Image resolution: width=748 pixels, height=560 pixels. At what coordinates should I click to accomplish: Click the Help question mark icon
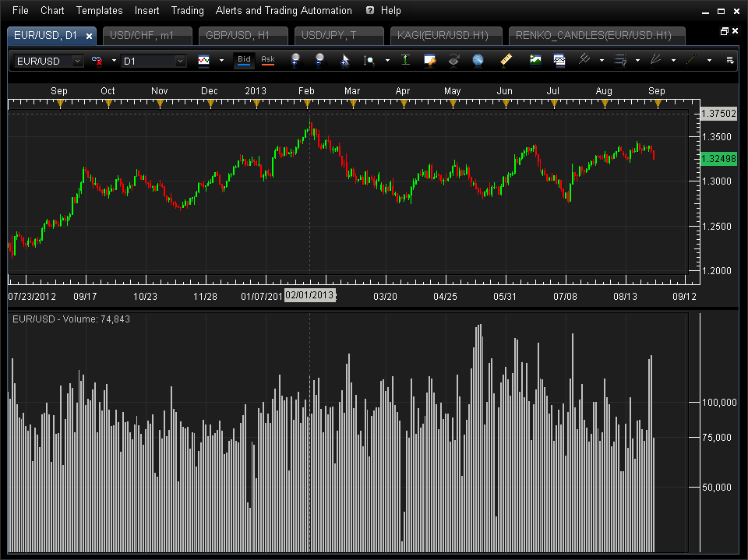pyautogui.click(x=369, y=10)
